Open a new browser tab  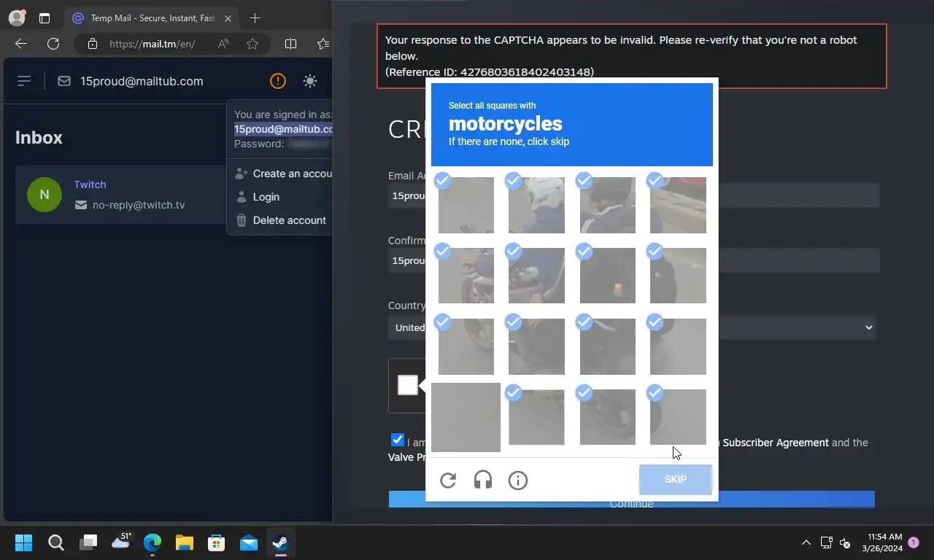click(x=255, y=18)
